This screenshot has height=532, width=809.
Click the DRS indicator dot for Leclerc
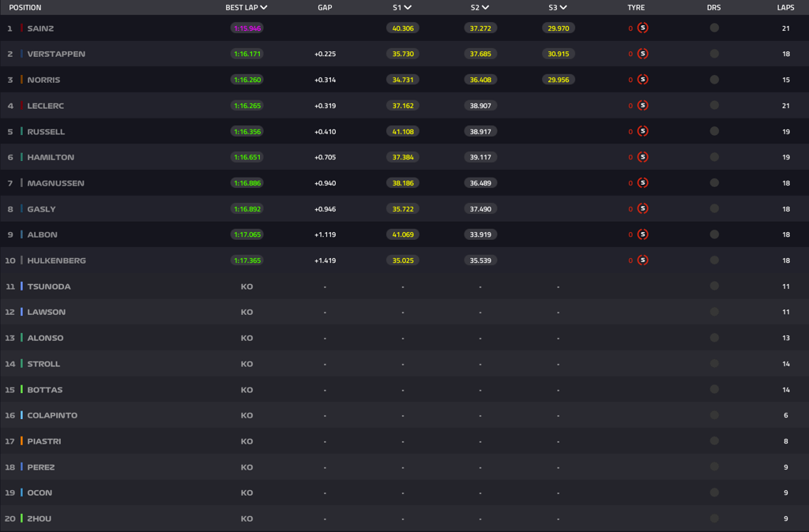point(714,105)
